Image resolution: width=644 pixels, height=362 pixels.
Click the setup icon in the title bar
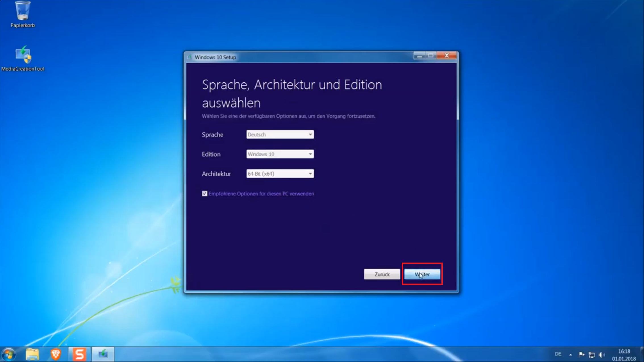click(x=189, y=57)
